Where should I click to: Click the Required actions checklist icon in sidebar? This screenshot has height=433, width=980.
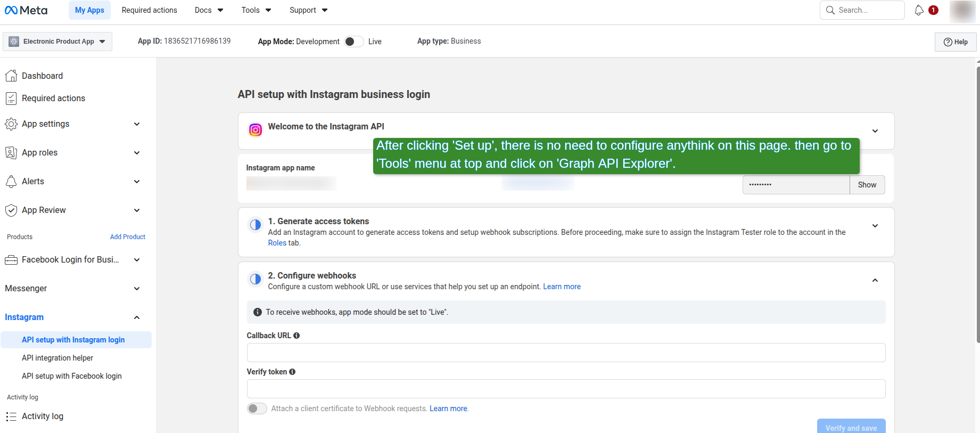[x=11, y=98]
